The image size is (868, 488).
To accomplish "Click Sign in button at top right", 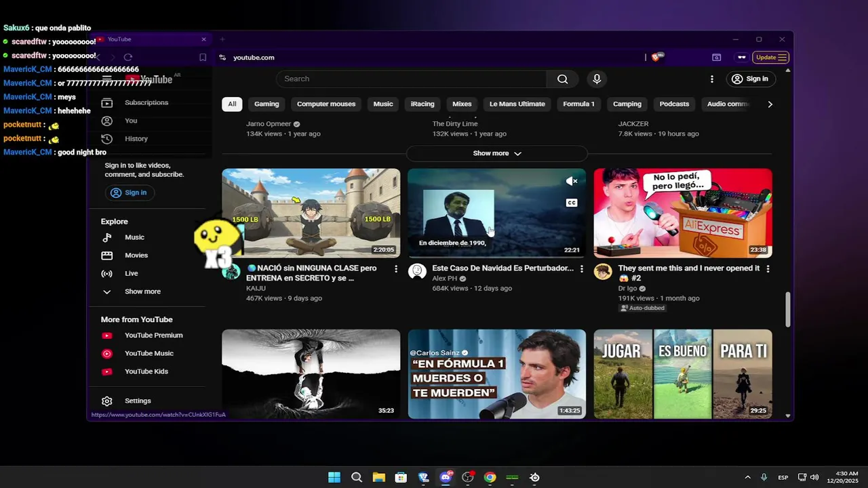I will point(750,79).
